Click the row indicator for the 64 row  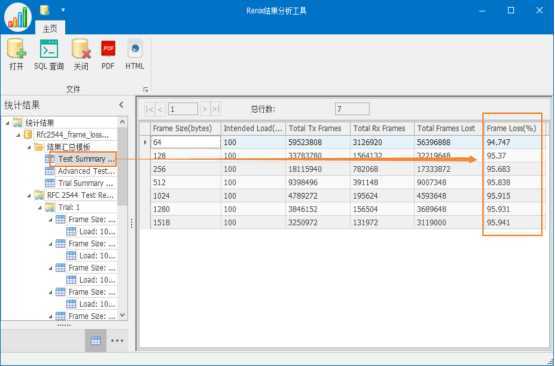point(145,142)
